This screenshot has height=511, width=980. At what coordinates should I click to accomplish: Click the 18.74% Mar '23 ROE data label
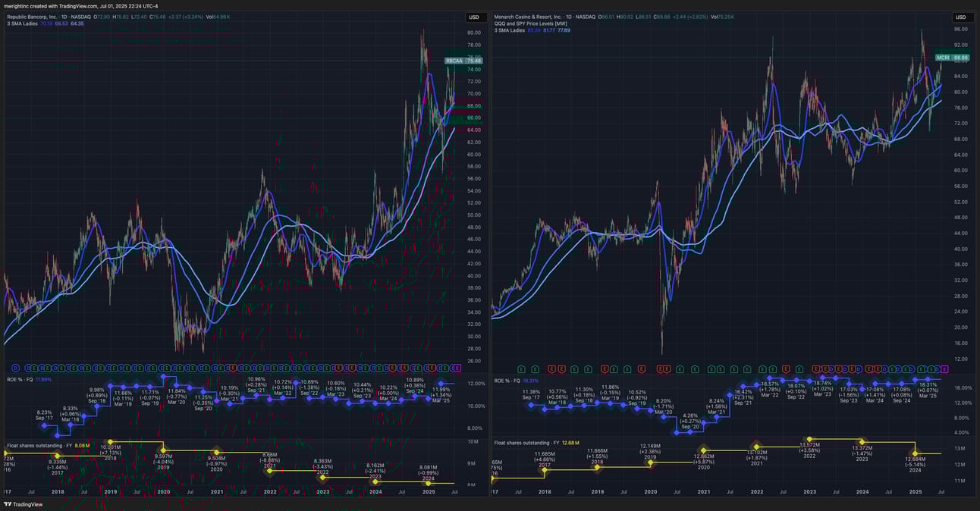point(822,388)
